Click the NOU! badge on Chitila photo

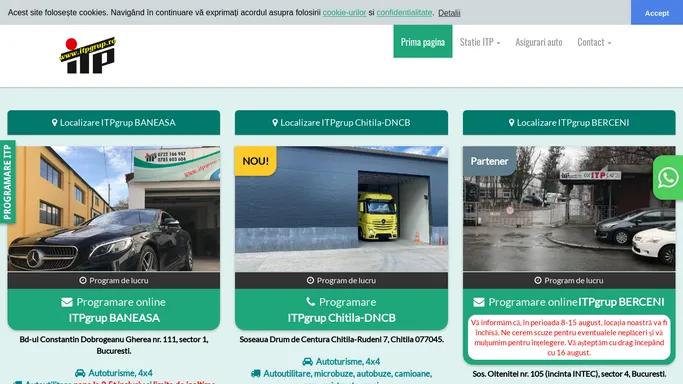255,161
